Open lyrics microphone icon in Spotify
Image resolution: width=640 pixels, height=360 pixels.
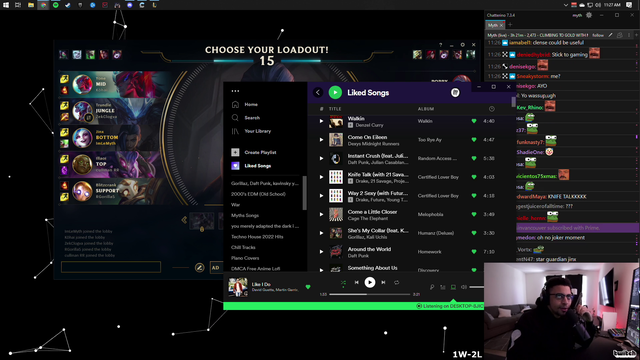(x=432, y=287)
